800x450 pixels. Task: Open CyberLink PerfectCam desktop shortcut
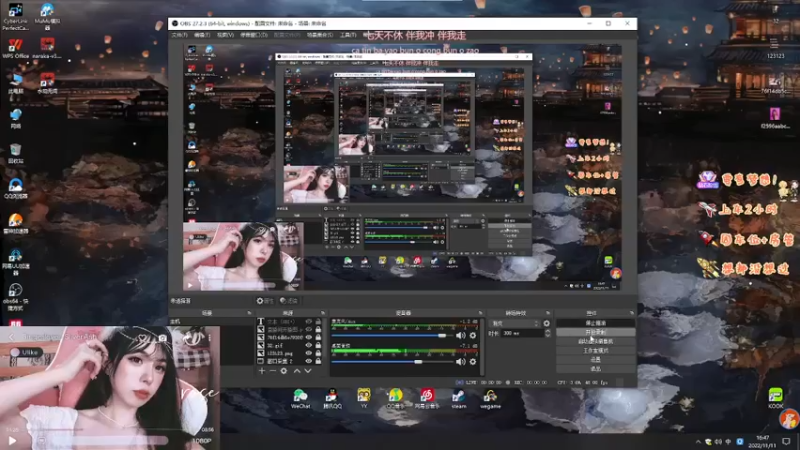tap(15, 16)
